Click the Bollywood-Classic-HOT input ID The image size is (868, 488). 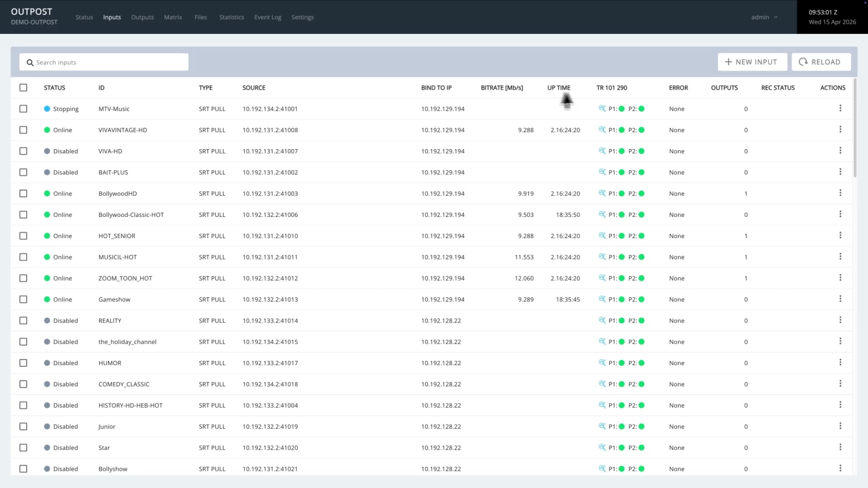[x=131, y=215]
